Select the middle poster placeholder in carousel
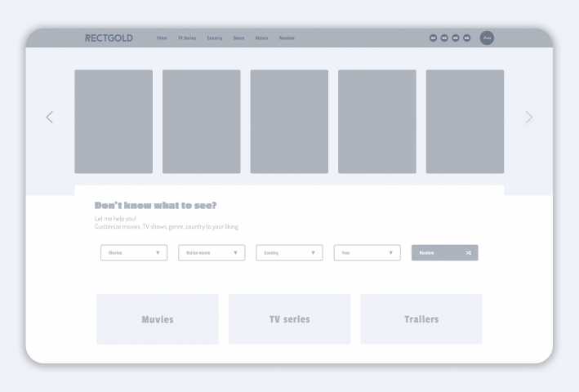Screen dimensions: 579x392 point(289,122)
